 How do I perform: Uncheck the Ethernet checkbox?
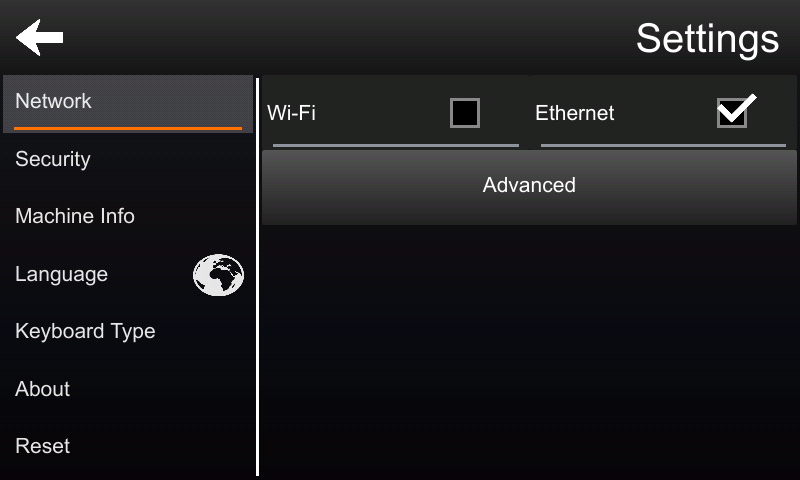coord(733,112)
